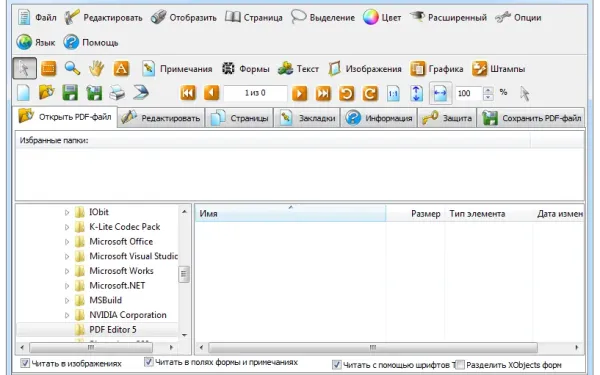Screen dimensions: 600x375
Task: Enable Разделить XObjects форм checkbox
Action: coord(460,365)
